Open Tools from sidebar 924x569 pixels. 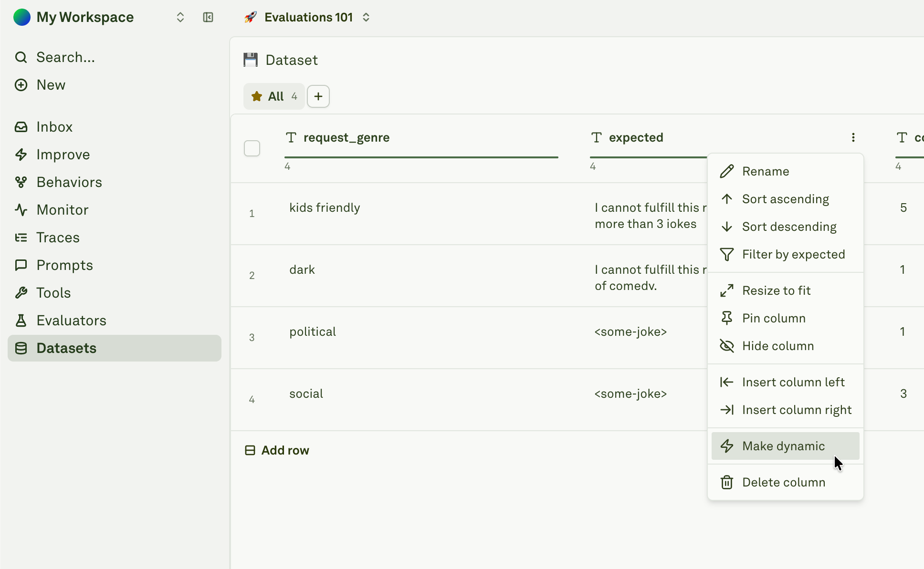(x=115, y=293)
